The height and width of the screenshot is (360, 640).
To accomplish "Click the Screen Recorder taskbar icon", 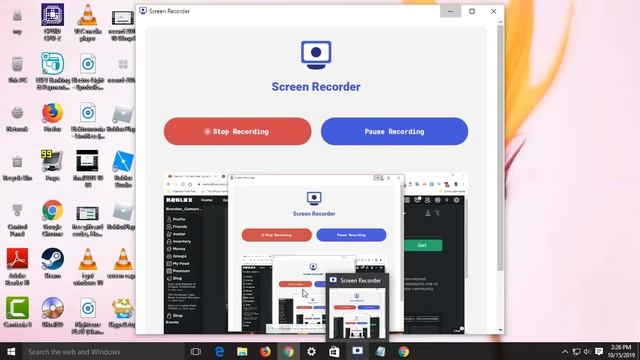I will pyautogui.click(x=358, y=351).
